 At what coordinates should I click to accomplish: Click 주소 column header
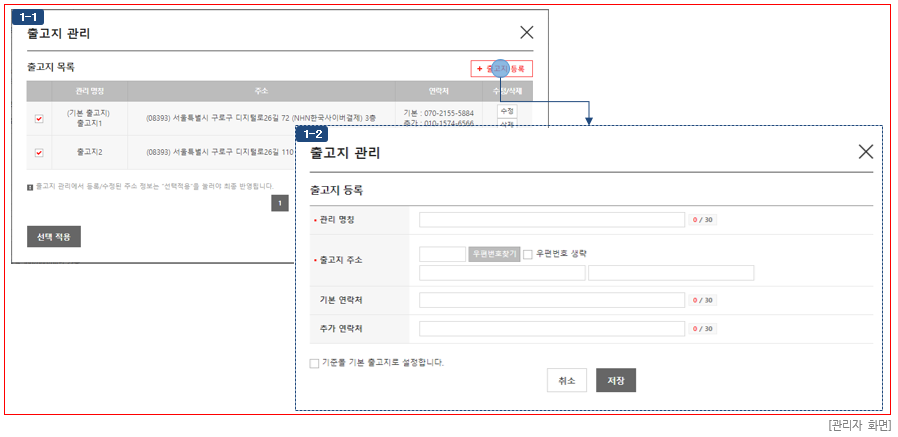pos(261,91)
